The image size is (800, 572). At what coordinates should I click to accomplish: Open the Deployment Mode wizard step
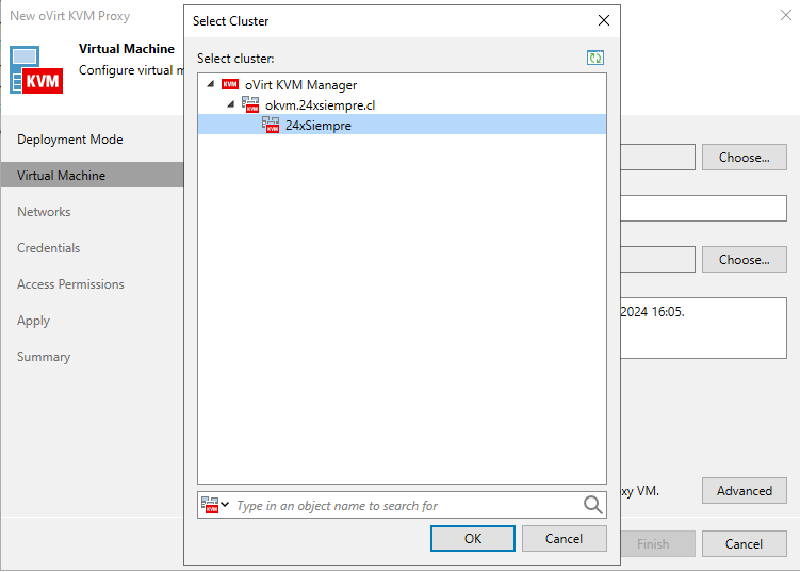pyautogui.click(x=70, y=139)
